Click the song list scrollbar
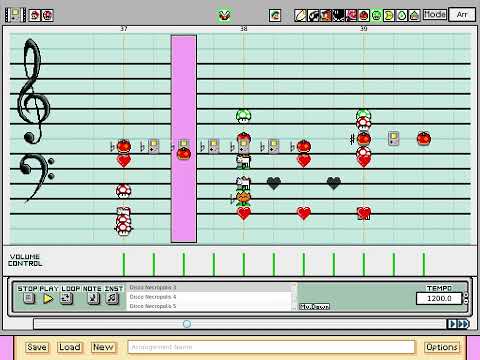 294,297
